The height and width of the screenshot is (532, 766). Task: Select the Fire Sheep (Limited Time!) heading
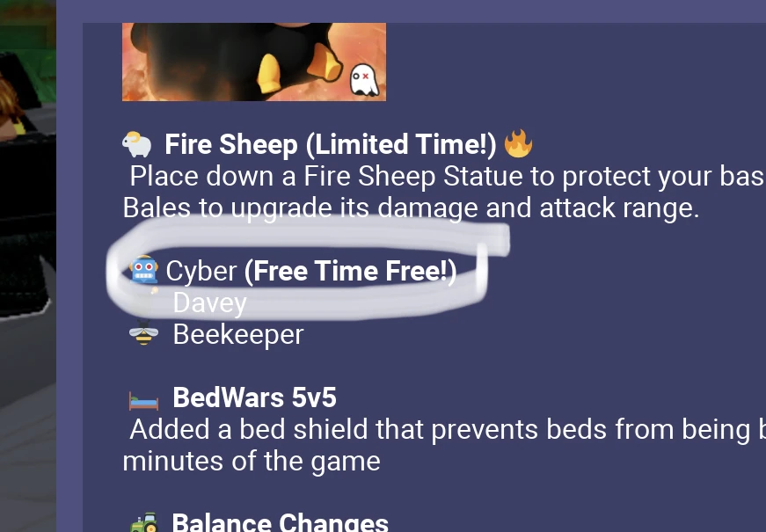pos(331,144)
